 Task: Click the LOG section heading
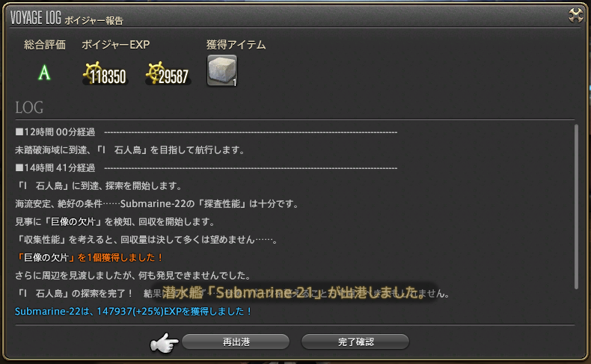click(x=29, y=108)
